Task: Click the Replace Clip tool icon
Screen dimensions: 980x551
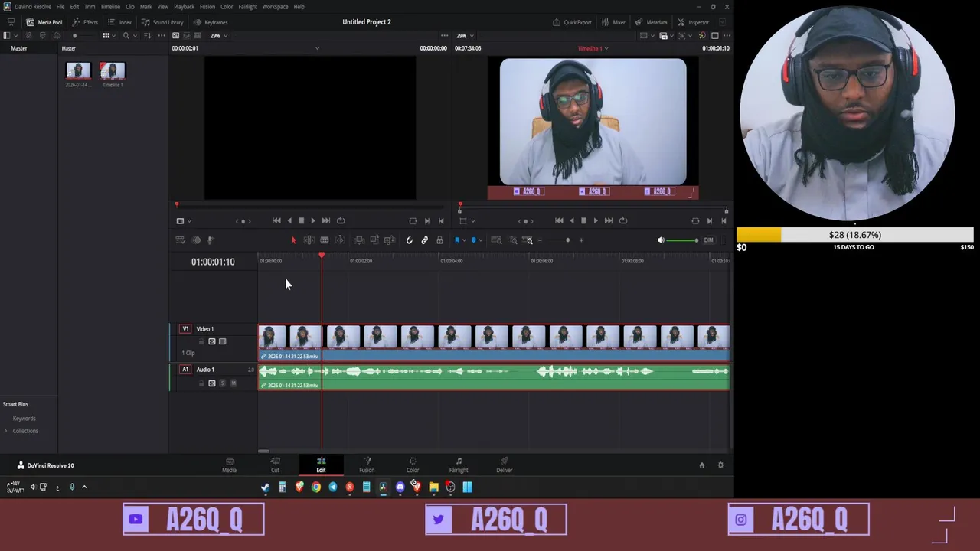Action: pos(390,240)
